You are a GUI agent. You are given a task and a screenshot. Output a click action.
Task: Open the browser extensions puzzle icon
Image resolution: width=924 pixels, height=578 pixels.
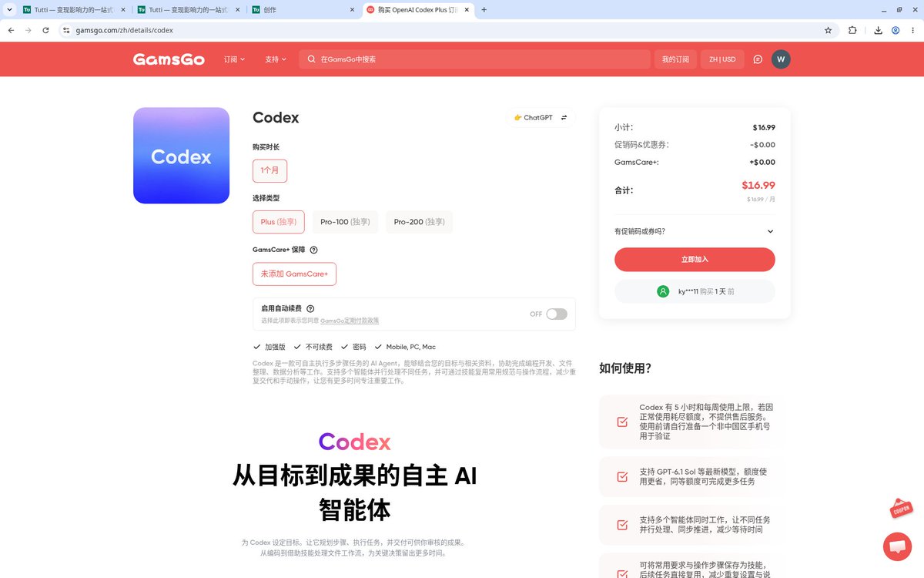point(852,30)
